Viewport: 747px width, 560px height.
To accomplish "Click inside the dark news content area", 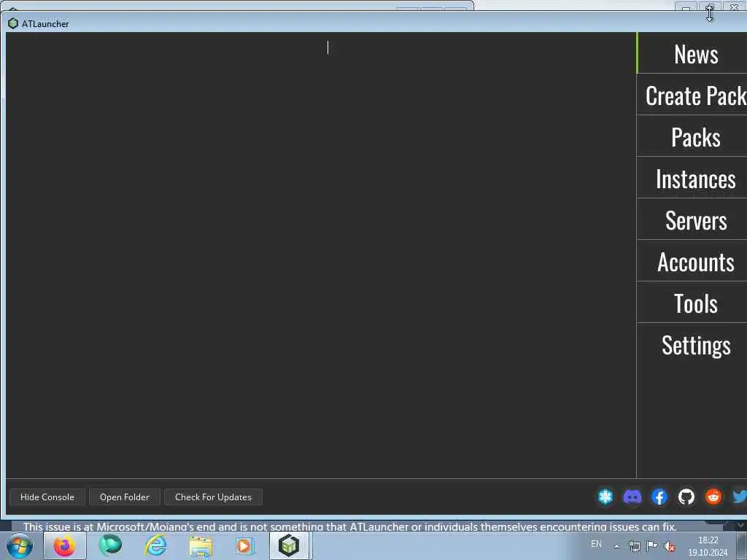I will click(x=321, y=254).
